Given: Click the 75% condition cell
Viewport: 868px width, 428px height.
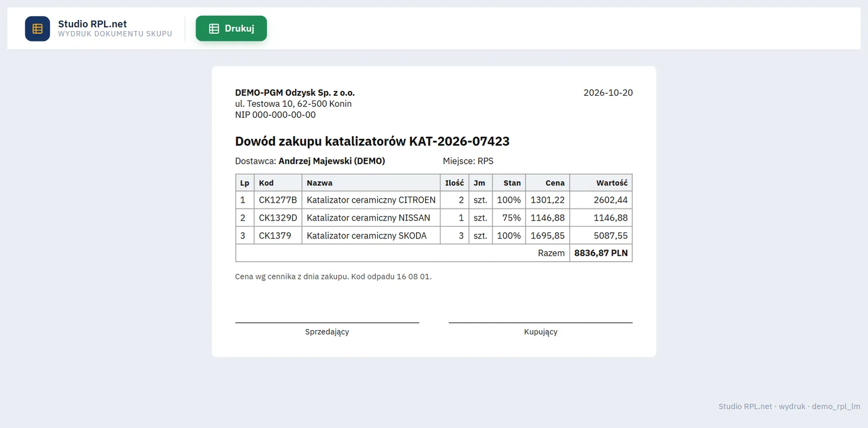Looking at the screenshot, I should pyautogui.click(x=509, y=218).
